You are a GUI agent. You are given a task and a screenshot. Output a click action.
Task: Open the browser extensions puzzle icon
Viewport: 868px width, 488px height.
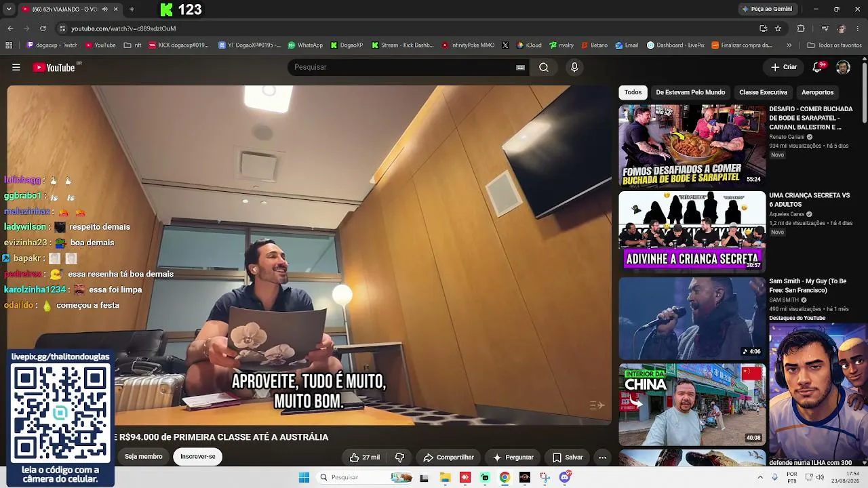[801, 28]
